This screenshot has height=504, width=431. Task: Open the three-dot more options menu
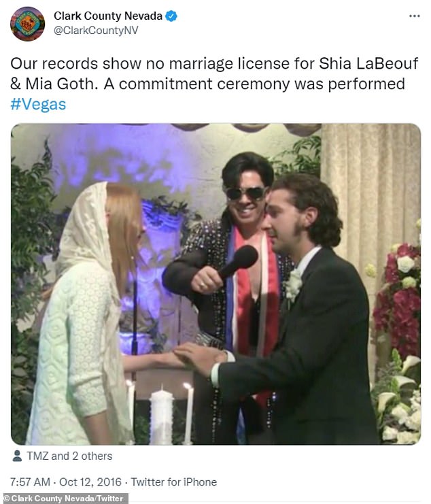click(414, 16)
